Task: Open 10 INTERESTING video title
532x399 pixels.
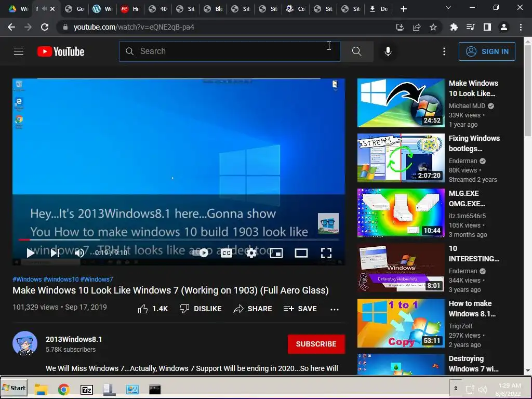Action: [474, 254]
